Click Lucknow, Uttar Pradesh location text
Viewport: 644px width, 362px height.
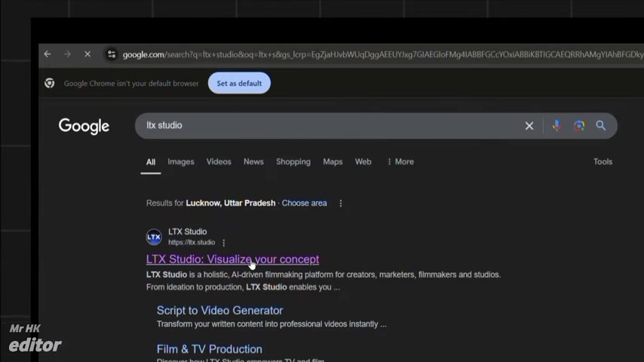[x=231, y=204]
